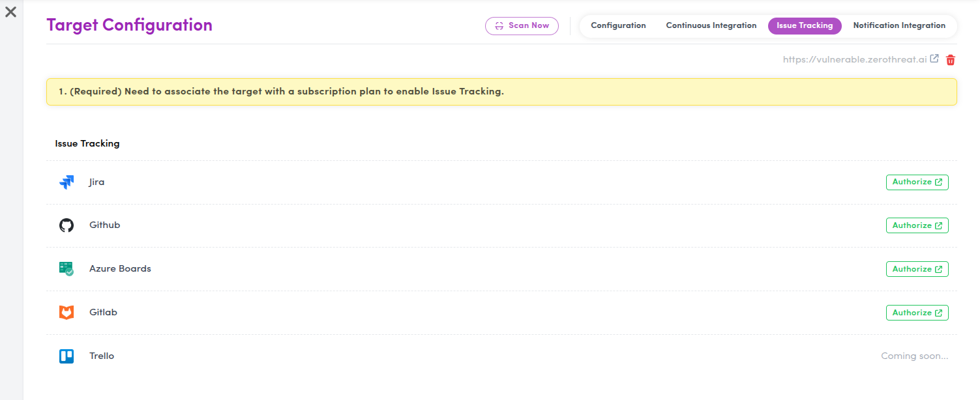Image resolution: width=980 pixels, height=400 pixels.
Task: Switch to the Configuration tab
Action: click(618, 26)
